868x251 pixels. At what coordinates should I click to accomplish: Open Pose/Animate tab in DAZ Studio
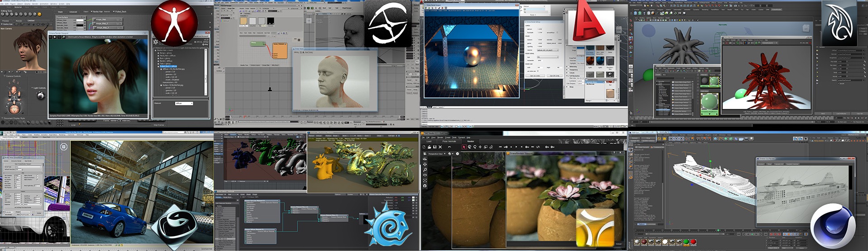pos(449,141)
